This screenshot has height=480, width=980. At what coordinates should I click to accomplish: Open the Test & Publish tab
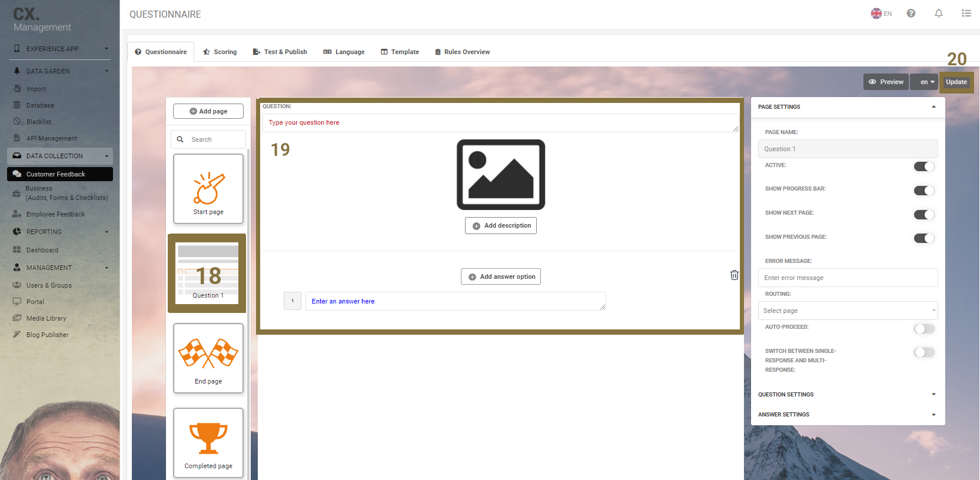(x=280, y=52)
